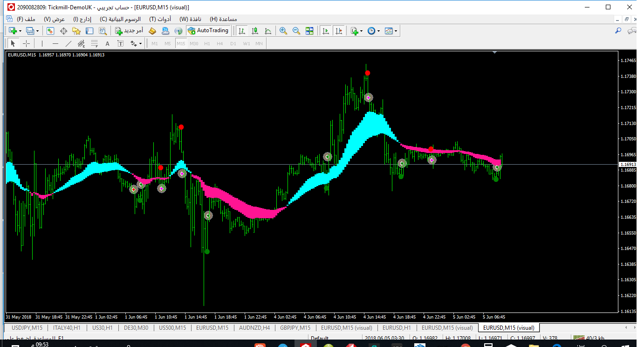Select the Crosshair tool
Viewport: 644px width, 347px height.
27,43
